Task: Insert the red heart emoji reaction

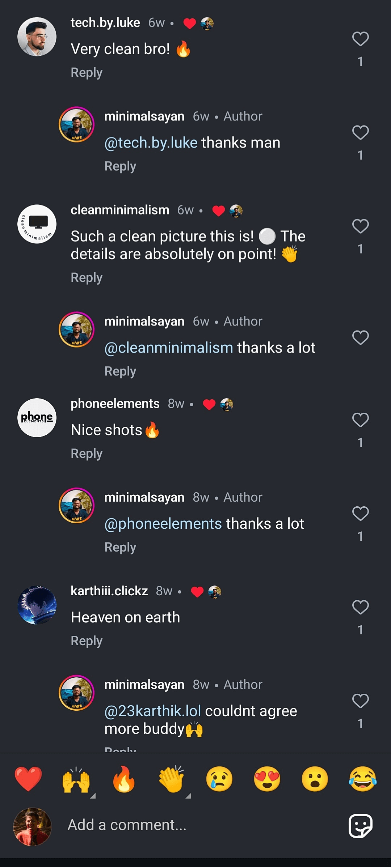Action: point(28,779)
